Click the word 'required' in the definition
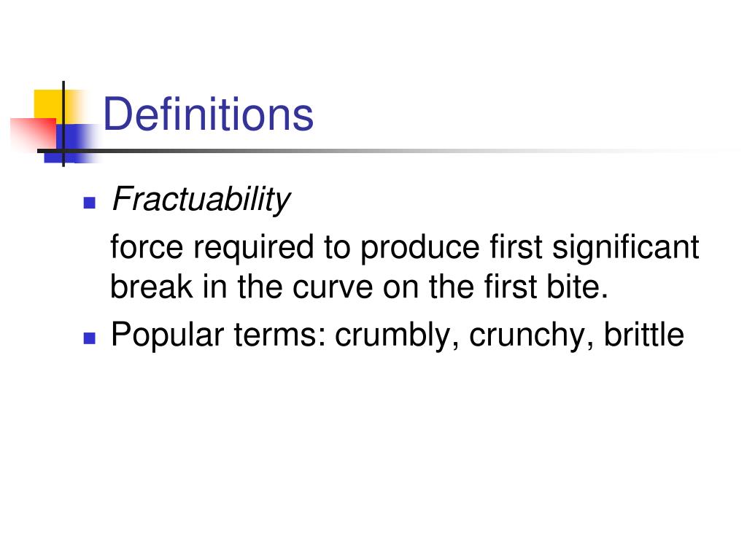This screenshot has height=560, width=747. (x=253, y=248)
